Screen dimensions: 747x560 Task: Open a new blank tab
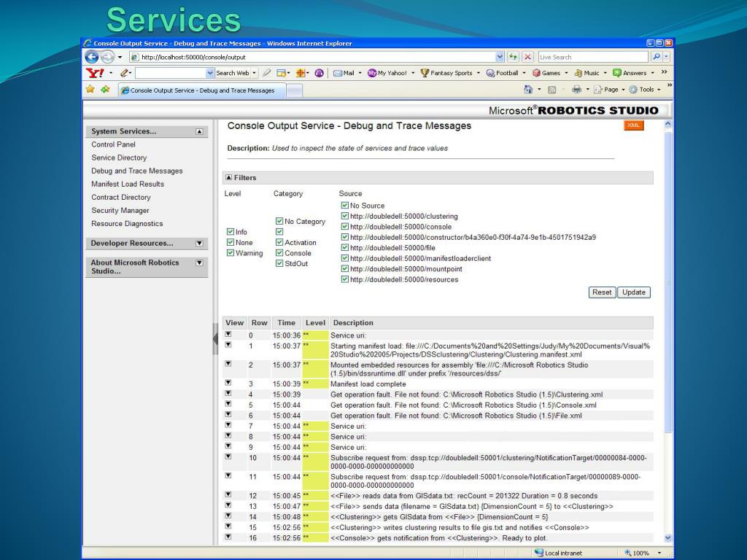294,90
